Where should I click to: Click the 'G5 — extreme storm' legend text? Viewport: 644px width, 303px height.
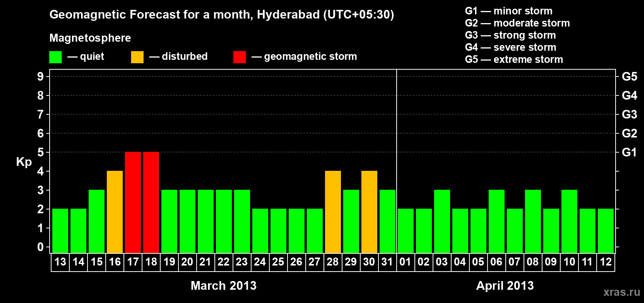click(x=514, y=59)
